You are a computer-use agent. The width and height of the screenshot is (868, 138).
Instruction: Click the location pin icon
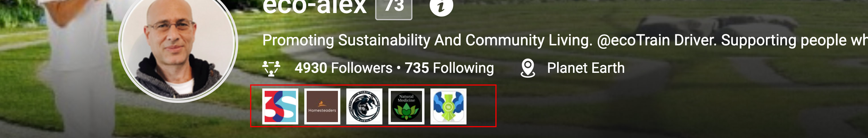point(528,68)
